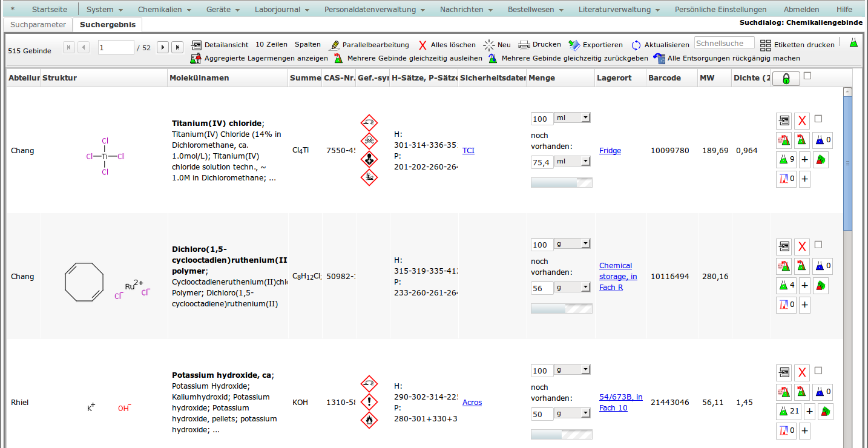
Task: Click Etiketten drucken icon
Action: tap(766, 45)
